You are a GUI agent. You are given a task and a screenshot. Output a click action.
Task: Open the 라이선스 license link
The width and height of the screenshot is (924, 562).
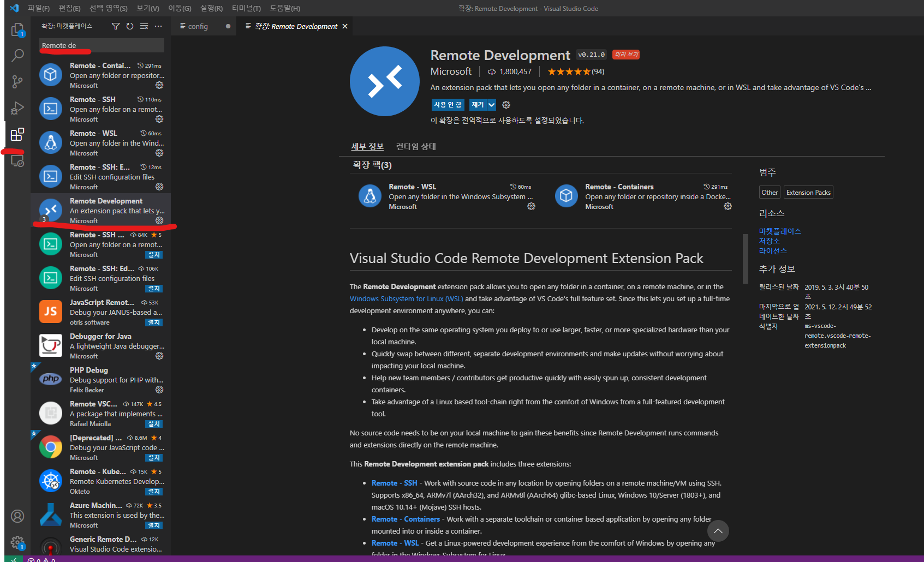tap(773, 251)
